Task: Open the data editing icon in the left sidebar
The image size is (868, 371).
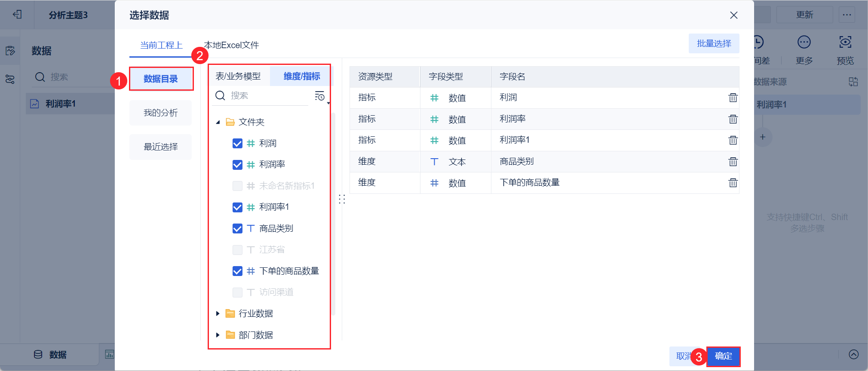Action: (x=10, y=51)
